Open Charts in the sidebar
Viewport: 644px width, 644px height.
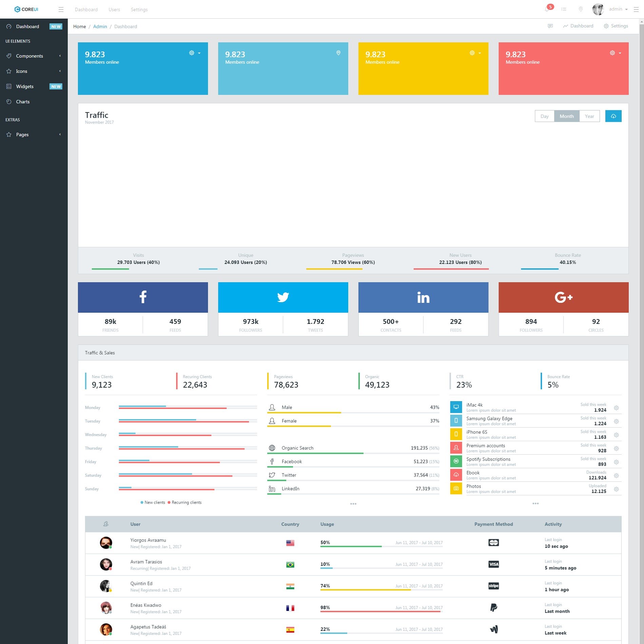click(x=34, y=102)
